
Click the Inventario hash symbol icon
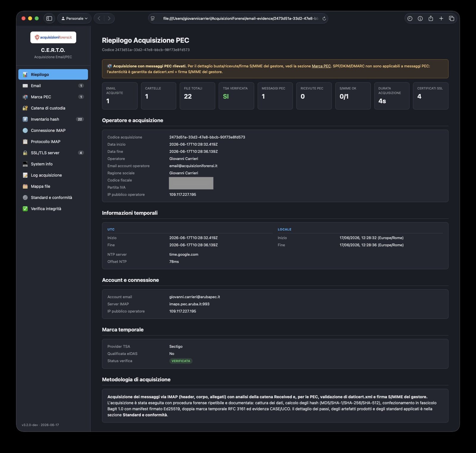click(25, 119)
